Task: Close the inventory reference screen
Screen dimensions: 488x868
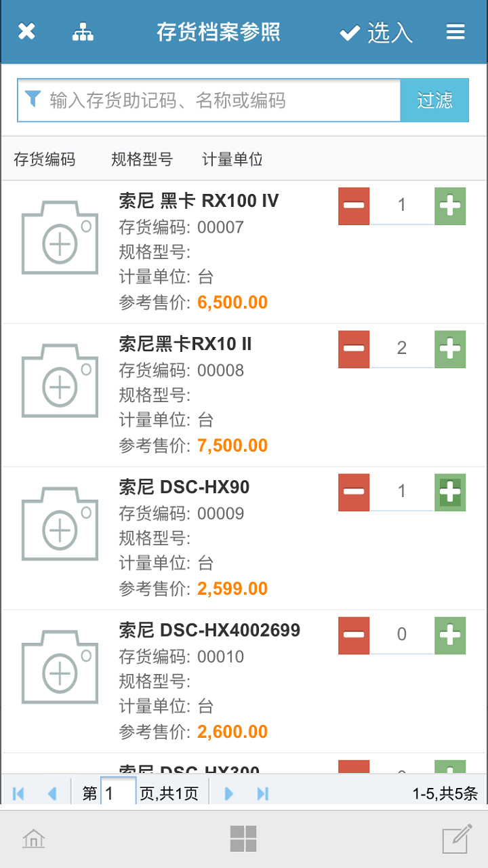Action: pyautogui.click(x=26, y=32)
